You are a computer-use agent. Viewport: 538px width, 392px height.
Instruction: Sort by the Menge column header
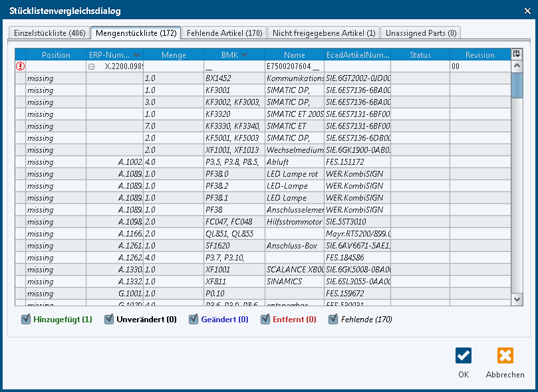pyautogui.click(x=174, y=55)
